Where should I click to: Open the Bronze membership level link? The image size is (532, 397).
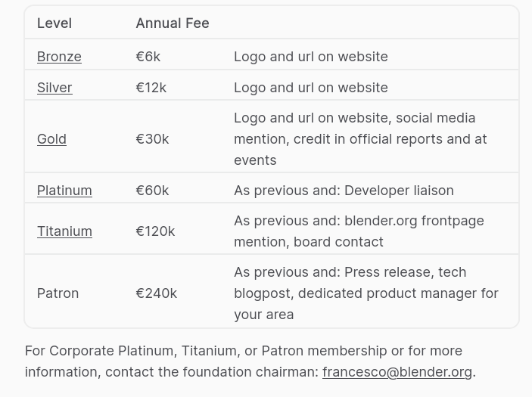[x=59, y=57]
